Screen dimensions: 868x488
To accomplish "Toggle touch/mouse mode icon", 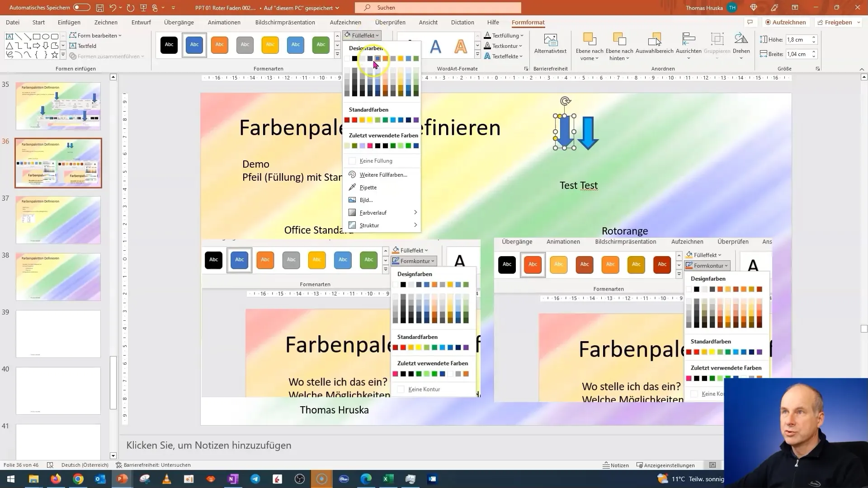I will click(x=155, y=8).
